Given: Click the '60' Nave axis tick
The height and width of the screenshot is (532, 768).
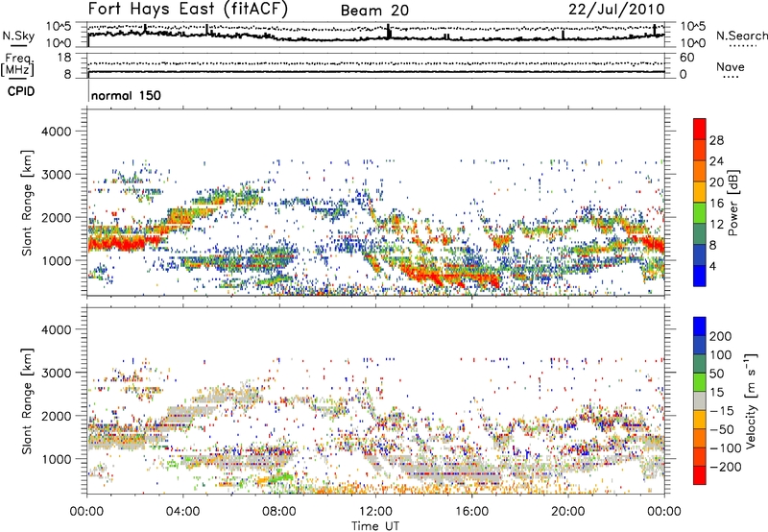Looking at the screenshot, I should 686,58.
